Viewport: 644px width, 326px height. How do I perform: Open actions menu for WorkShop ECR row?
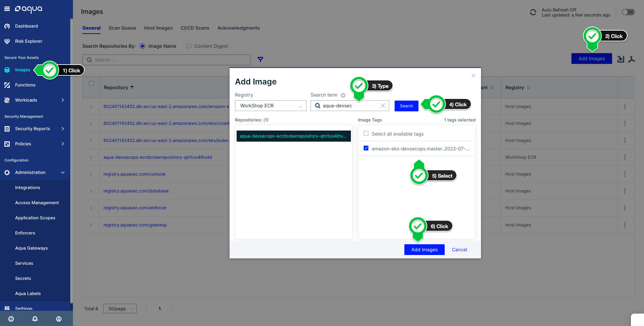(625, 157)
